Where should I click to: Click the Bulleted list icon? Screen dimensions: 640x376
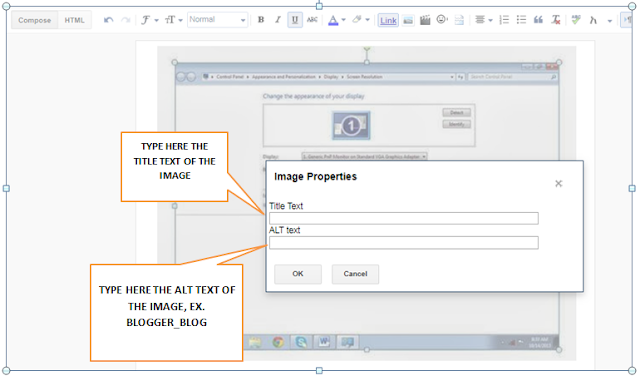point(521,20)
